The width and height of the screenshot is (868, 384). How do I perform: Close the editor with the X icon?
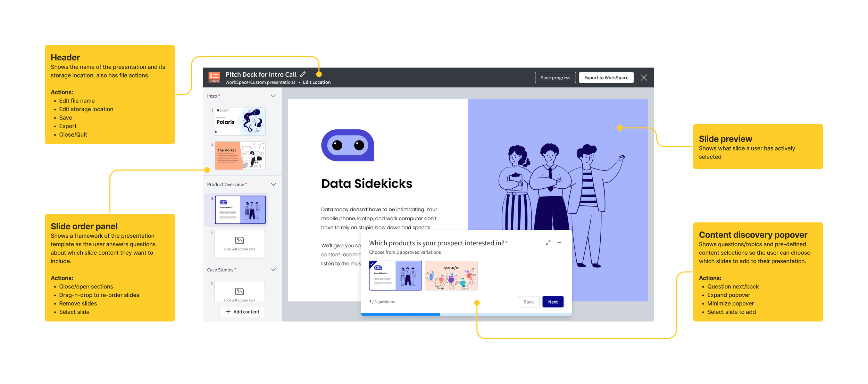coord(643,77)
